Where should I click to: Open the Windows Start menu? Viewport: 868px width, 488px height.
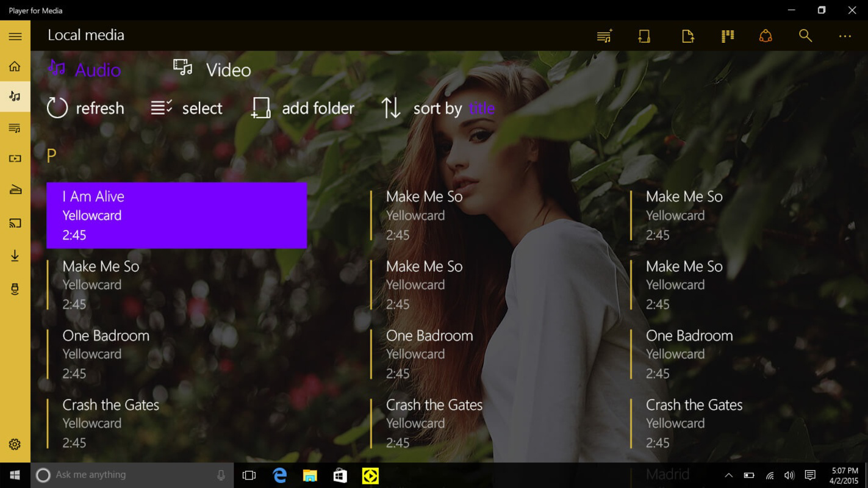[15, 475]
